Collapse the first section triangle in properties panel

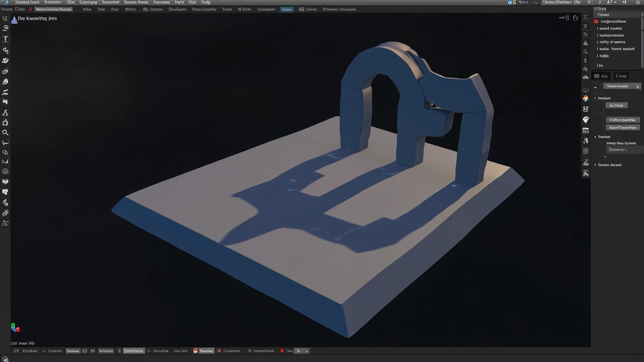click(x=595, y=98)
